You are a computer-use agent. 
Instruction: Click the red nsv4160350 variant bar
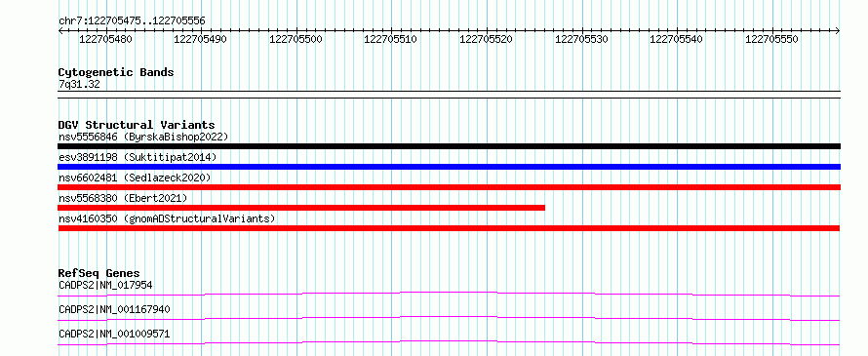[x=449, y=228]
